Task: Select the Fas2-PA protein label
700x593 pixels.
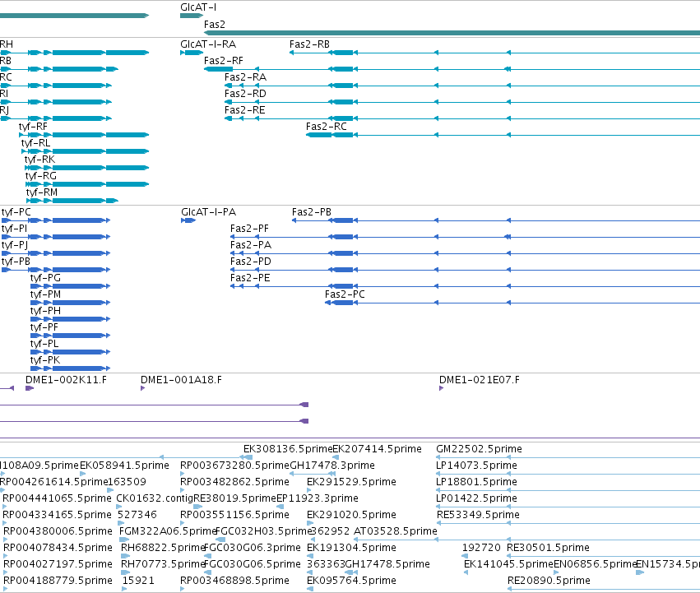Action: click(x=251, y=245)
